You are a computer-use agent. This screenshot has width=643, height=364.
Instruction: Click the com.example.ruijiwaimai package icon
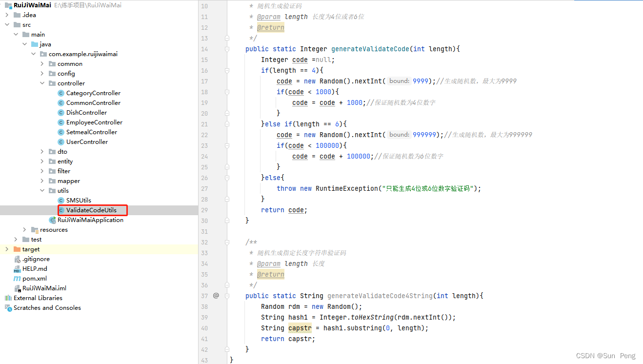click(x=43, y=54)
